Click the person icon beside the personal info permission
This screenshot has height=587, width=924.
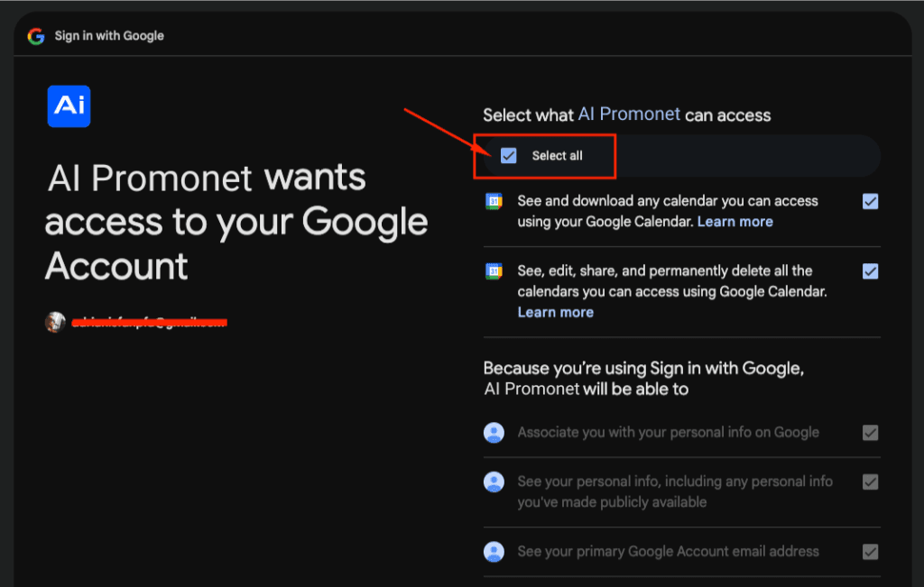click(494, 482)
